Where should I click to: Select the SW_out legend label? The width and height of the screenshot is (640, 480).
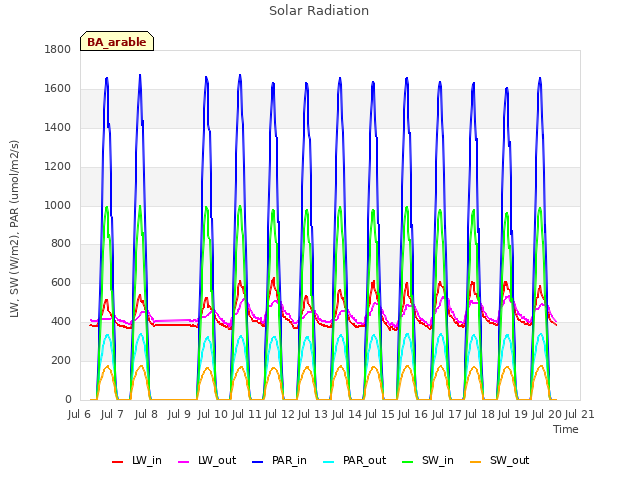(x=509, y=461)
